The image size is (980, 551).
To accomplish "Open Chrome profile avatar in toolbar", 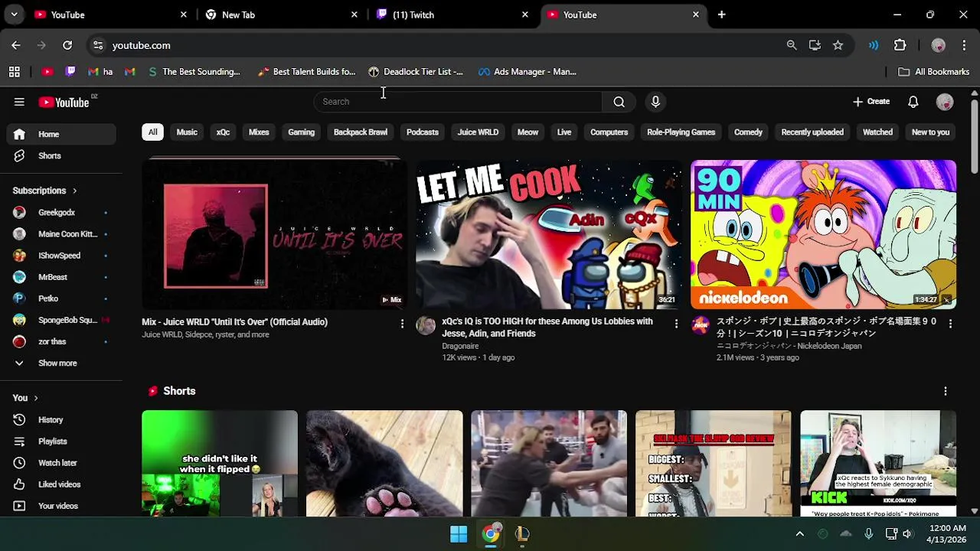I will (938, 45).
